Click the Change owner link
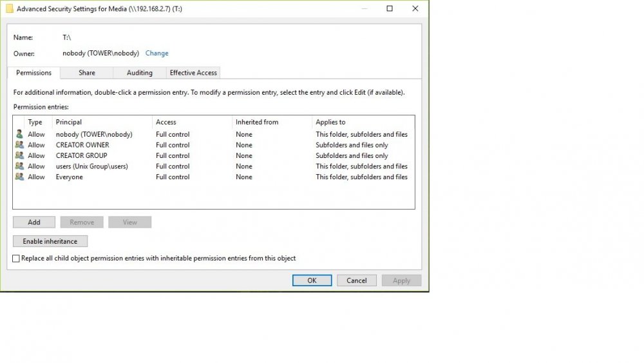 tap(157, 53)
